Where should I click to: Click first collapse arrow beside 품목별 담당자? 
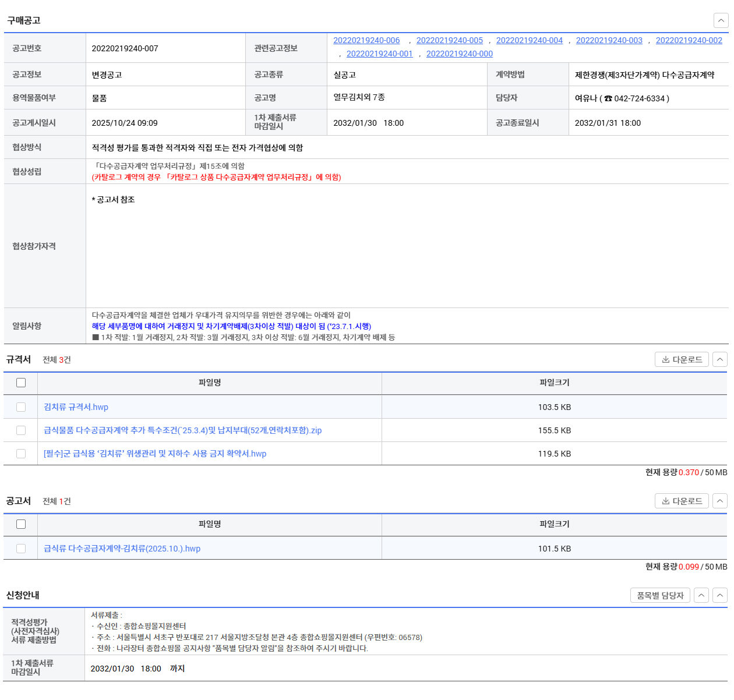point(702,595)
